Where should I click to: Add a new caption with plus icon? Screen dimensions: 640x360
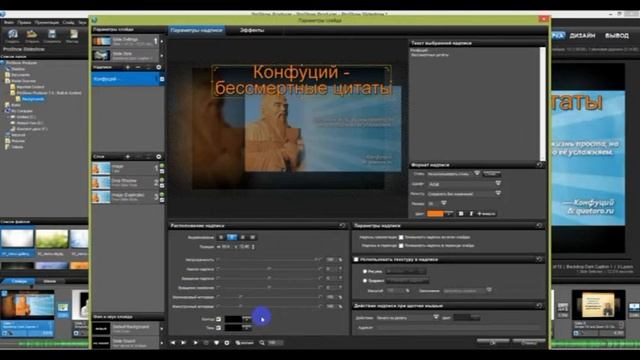128,67
